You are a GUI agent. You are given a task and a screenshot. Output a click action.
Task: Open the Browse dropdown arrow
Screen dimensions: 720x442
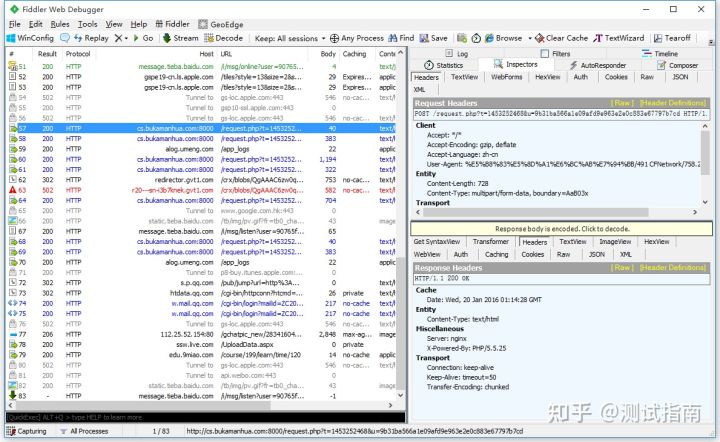point(529,38)
